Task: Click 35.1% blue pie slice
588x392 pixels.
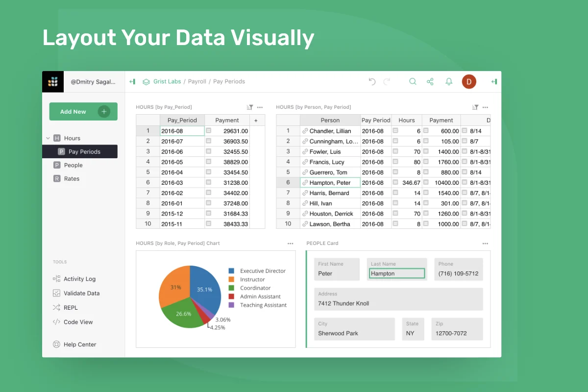Action: tap(204, 289)
